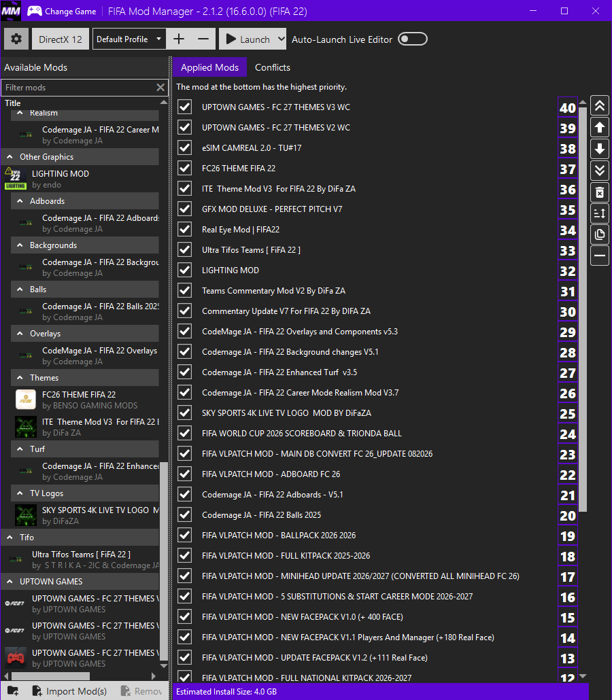Collapse the Tifo group
This screenshot has height=700, width=612.
[10, 537]
